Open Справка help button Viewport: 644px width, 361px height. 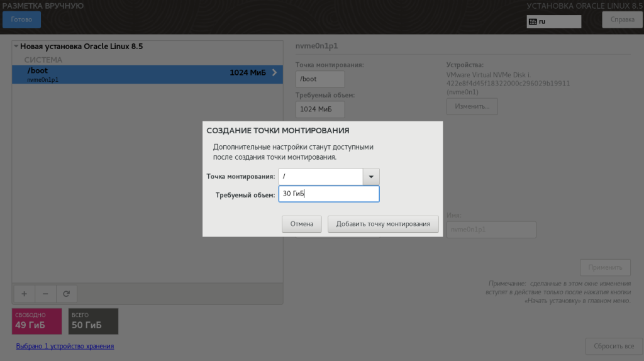622,19
